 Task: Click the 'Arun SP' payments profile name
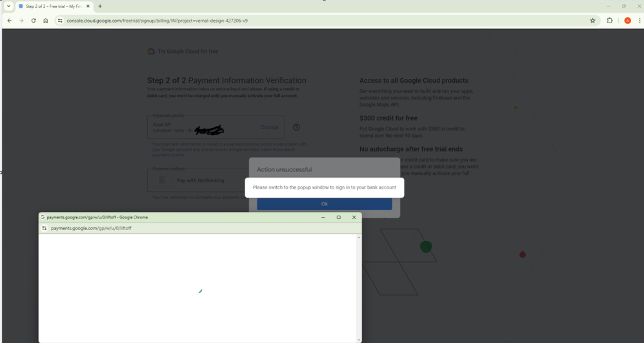tap(162, 124)
